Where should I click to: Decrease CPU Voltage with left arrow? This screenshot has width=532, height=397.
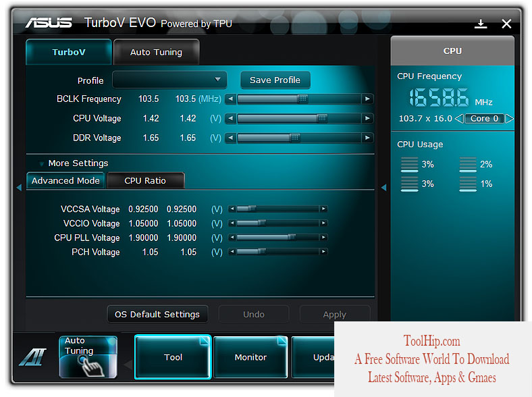tap(231, 118)
